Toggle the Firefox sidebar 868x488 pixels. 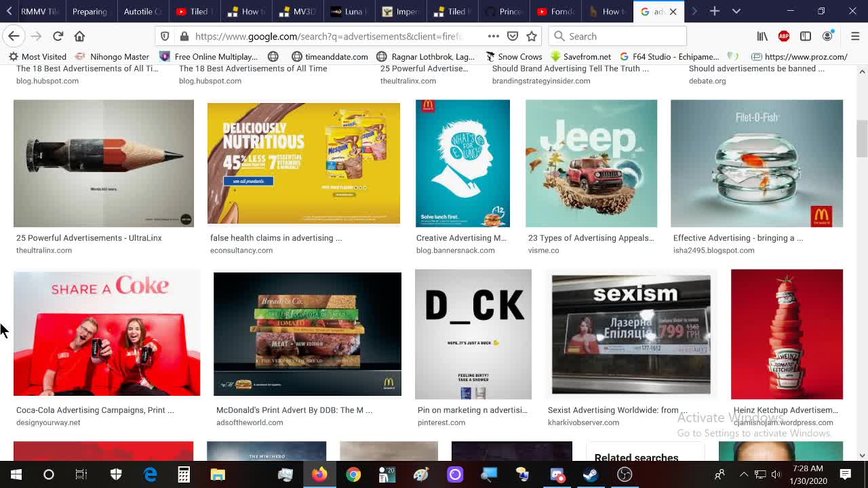[806, 36]
